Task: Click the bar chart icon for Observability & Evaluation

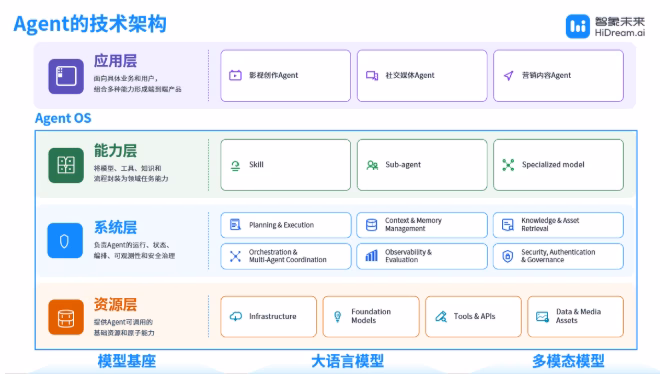Action: [x=371, y=256]
